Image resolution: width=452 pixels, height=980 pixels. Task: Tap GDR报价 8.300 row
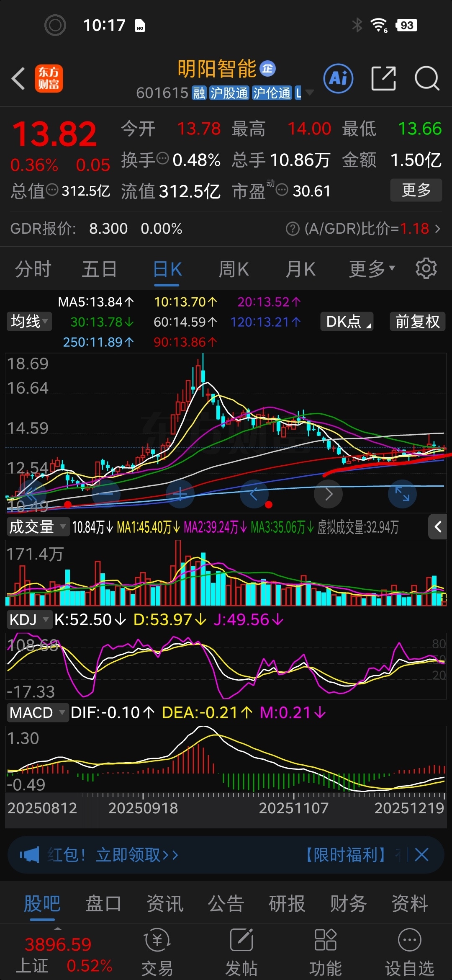click(x=96, y=229)
